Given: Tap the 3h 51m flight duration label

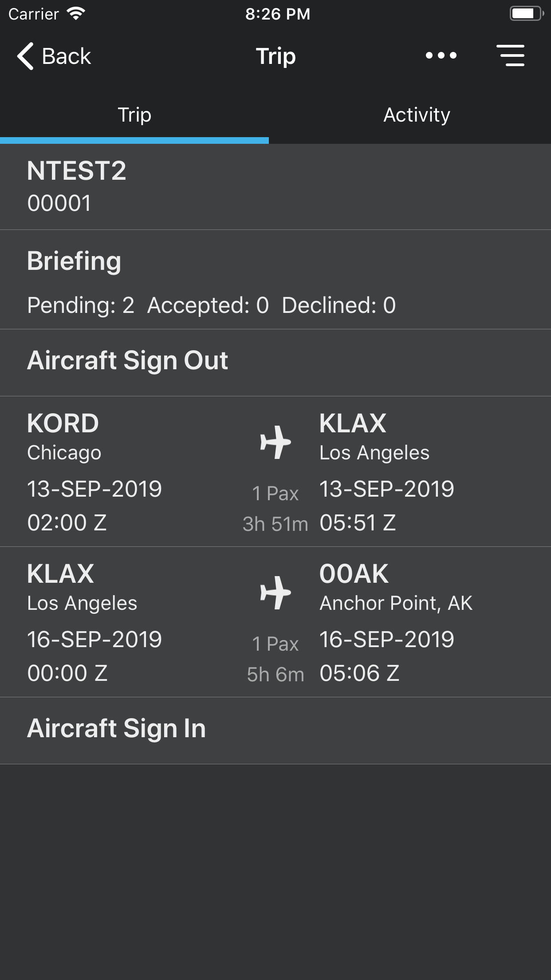Looking at the screenshot, I should point(275,524).
